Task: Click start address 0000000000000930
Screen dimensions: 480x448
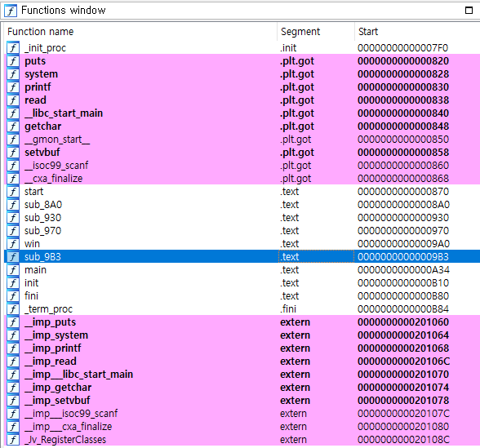Action: point(403,218)
